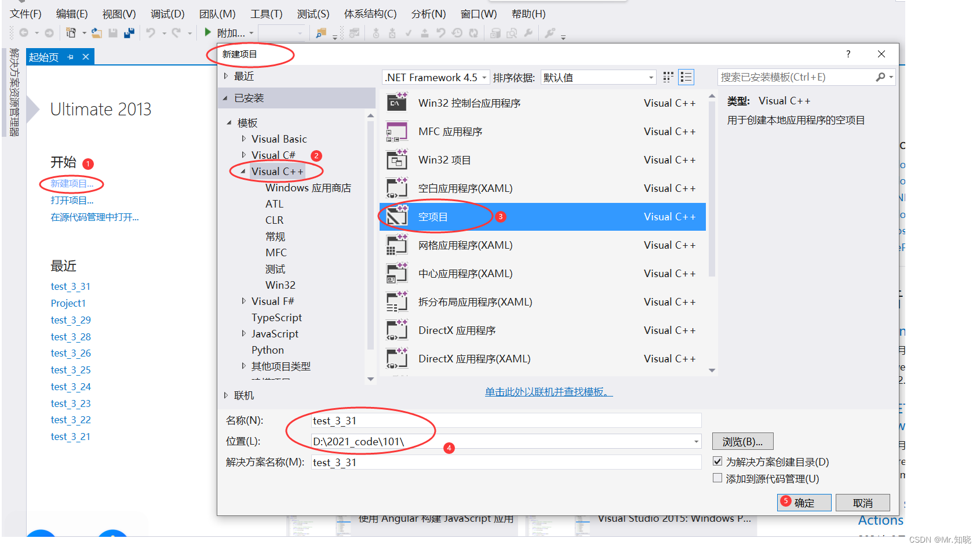Click the 单击此处以联机并查找模板 link

(x=548, y=392)
